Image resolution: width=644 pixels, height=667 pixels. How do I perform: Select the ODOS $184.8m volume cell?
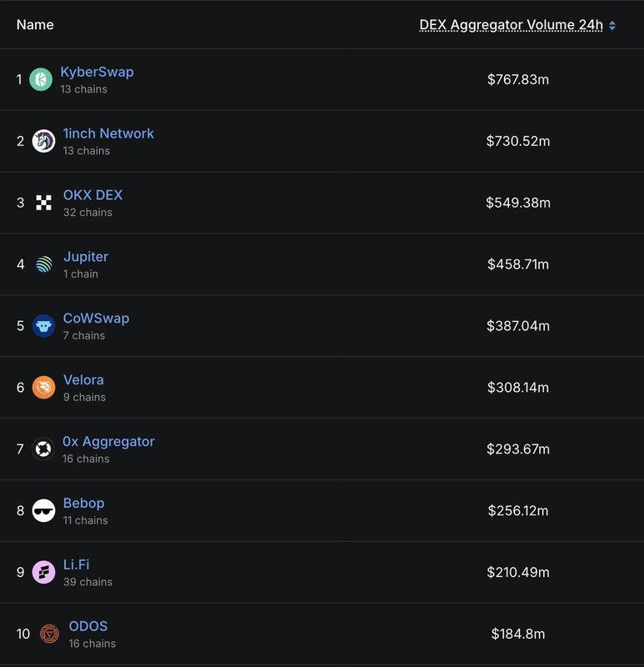point(517,634)
